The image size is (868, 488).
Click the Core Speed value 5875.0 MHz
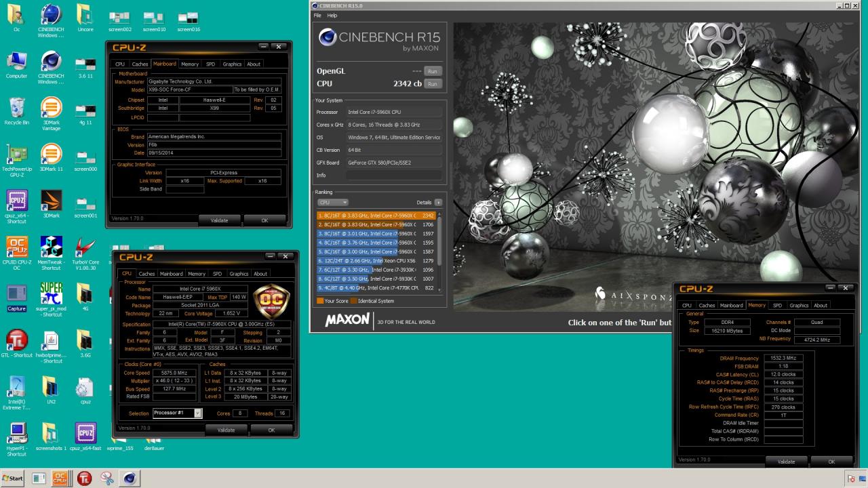coord(174,373)
